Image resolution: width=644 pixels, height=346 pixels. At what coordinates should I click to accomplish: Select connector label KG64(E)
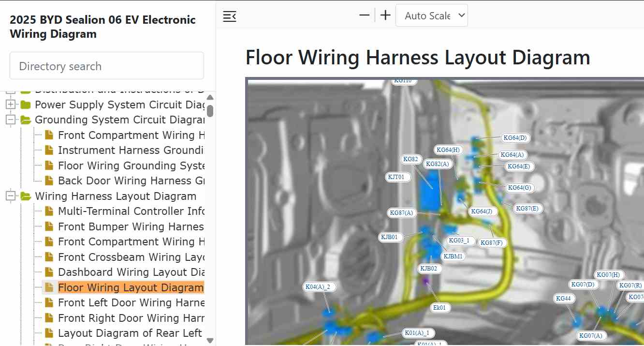click(518, 166)
